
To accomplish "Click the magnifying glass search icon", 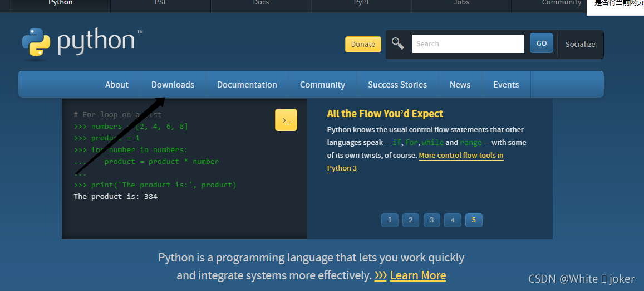I will coord(397,43).
